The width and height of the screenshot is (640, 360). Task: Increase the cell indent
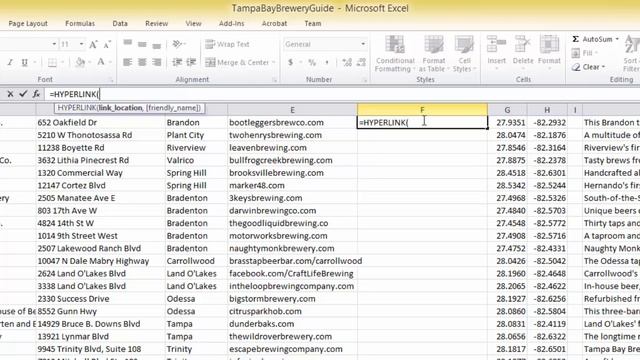[x=191, y=62]
